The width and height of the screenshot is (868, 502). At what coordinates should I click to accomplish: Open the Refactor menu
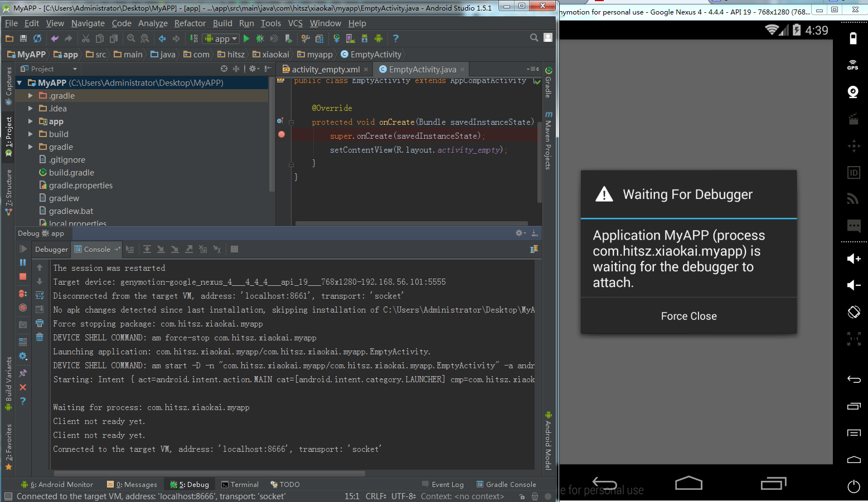coord(190,23)
